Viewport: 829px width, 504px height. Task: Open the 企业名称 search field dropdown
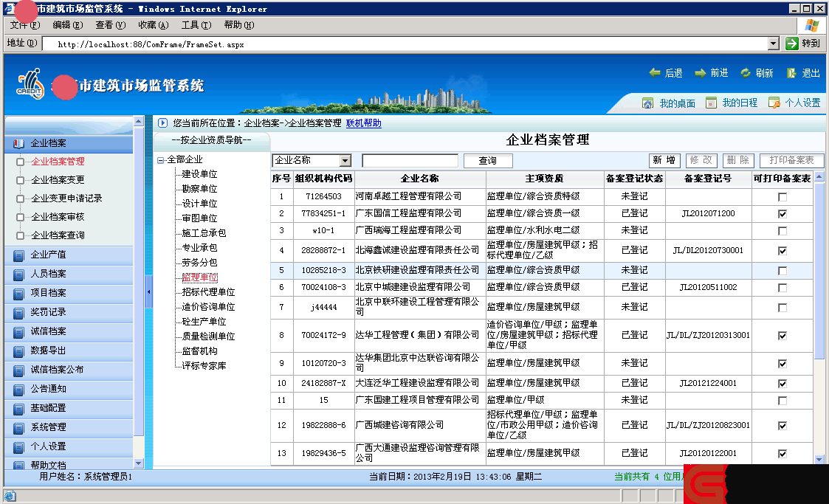click(x=345, y=161)
